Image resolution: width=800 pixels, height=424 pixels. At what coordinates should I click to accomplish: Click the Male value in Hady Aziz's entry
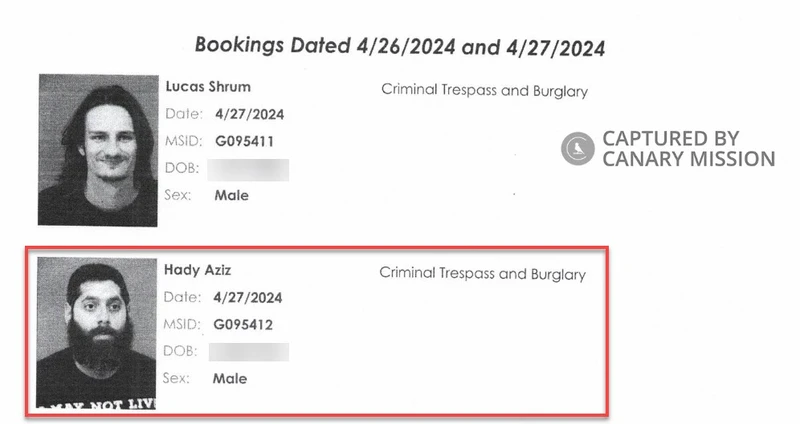(230, 379)
